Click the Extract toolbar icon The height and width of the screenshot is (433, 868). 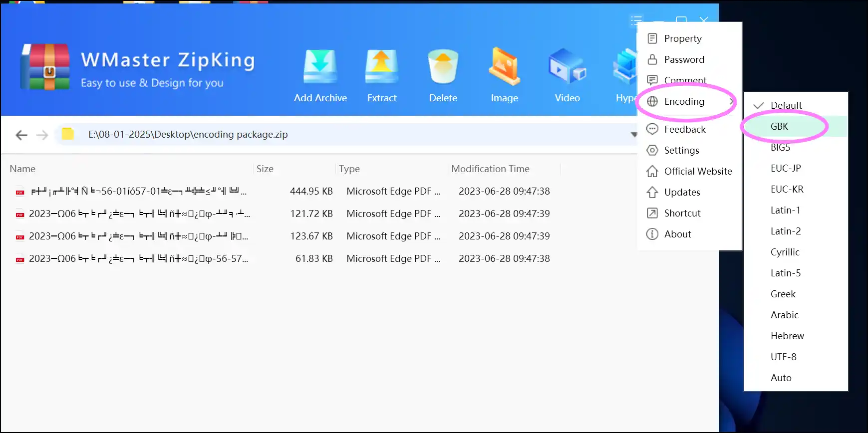[381, 66]
